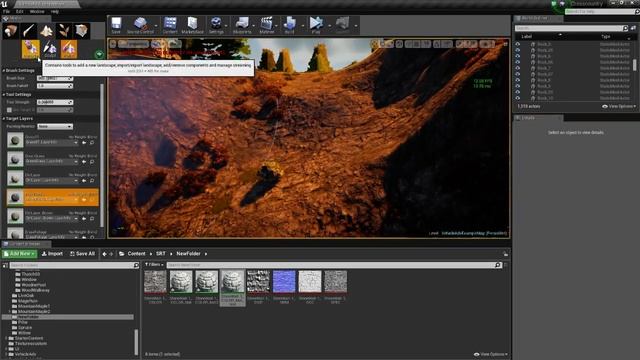Open Matinee from main toolbar
640x360 pixels.
[x=267, y=25]
